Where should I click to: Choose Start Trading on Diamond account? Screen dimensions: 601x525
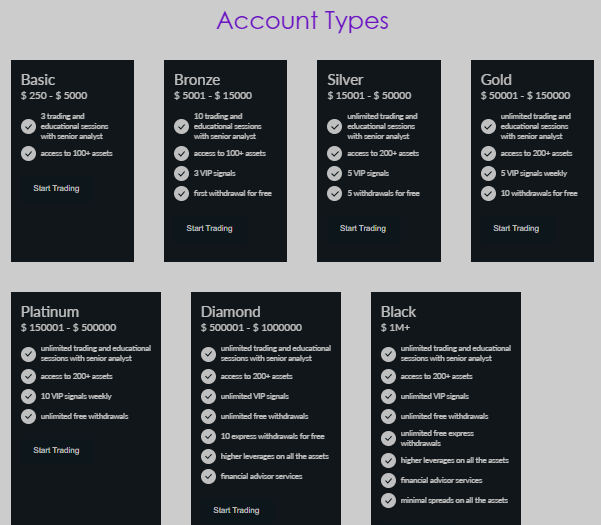pos(236,510)
